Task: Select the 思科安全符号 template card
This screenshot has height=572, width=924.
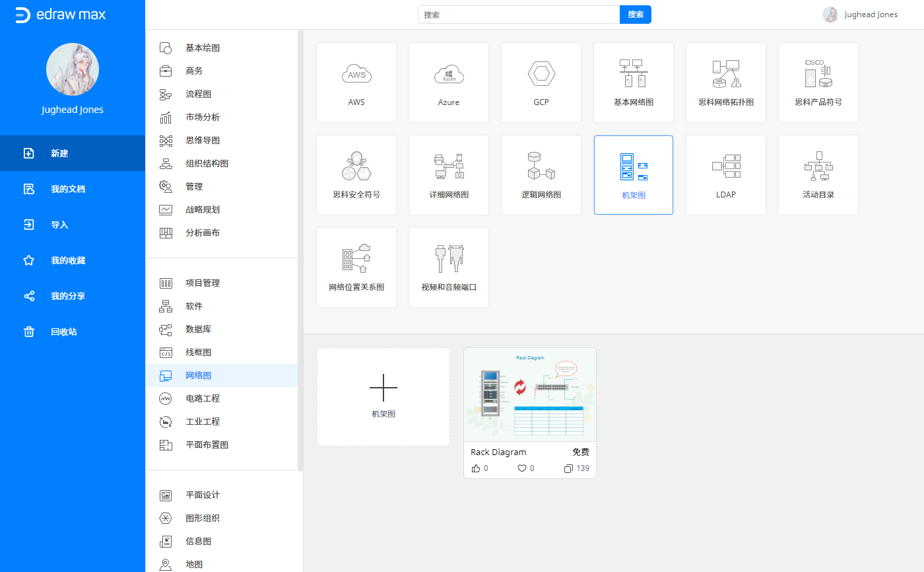Action: click(356, 175)
